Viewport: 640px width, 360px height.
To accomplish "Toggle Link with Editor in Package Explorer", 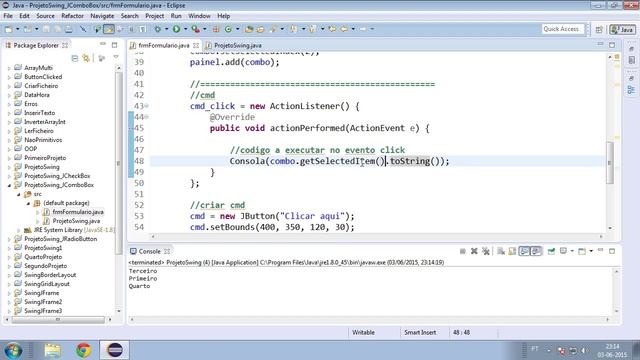I will click(x=86, y=58).
